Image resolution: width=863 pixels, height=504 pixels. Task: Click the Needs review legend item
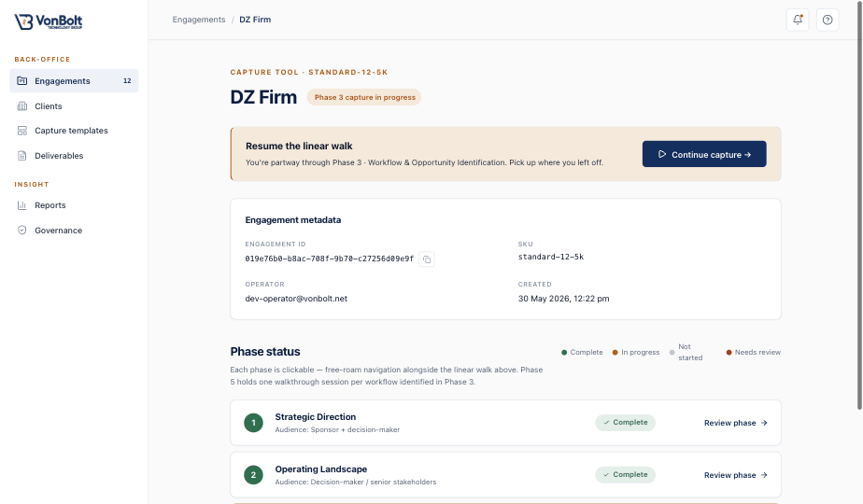(x=753, y=352)
